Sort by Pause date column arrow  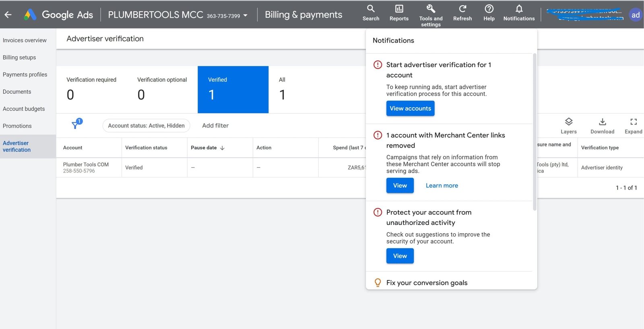click(222, 148)
